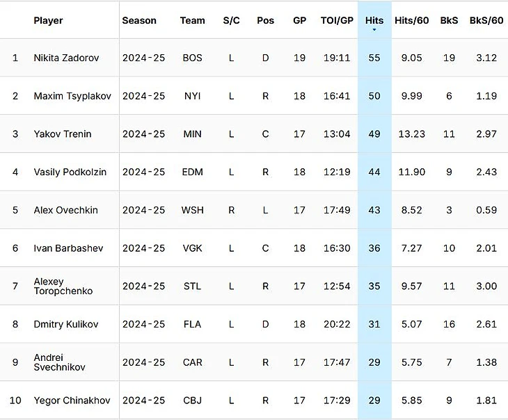The image size is (508, 420).
Task: Click the sort arrow under Hits header
Action: coord(374,30)
